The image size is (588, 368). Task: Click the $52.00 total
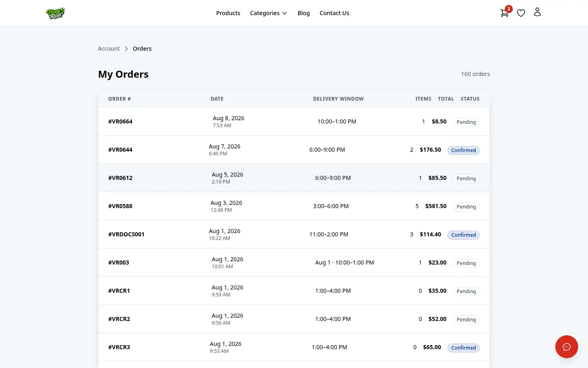tap(437, 319)
